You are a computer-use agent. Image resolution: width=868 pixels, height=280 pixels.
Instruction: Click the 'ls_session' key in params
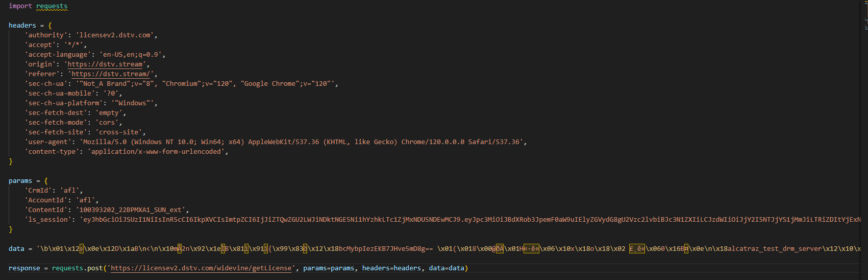point(48,220)
